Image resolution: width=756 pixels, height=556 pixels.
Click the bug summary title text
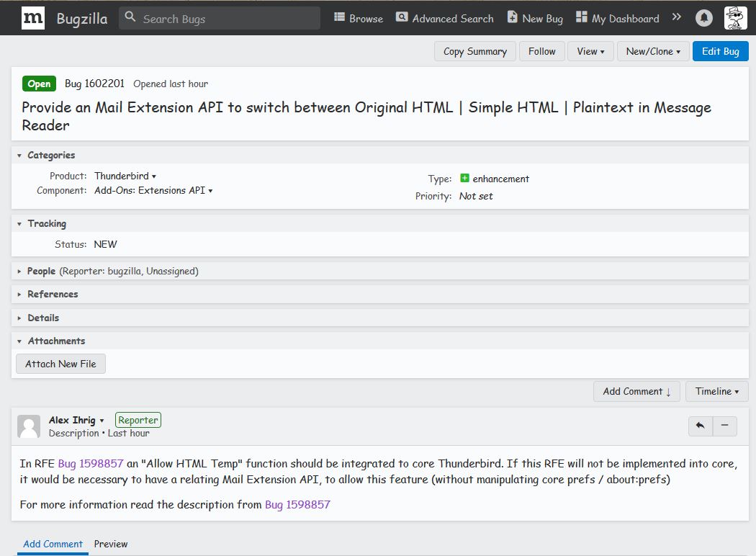pos(366,116)
